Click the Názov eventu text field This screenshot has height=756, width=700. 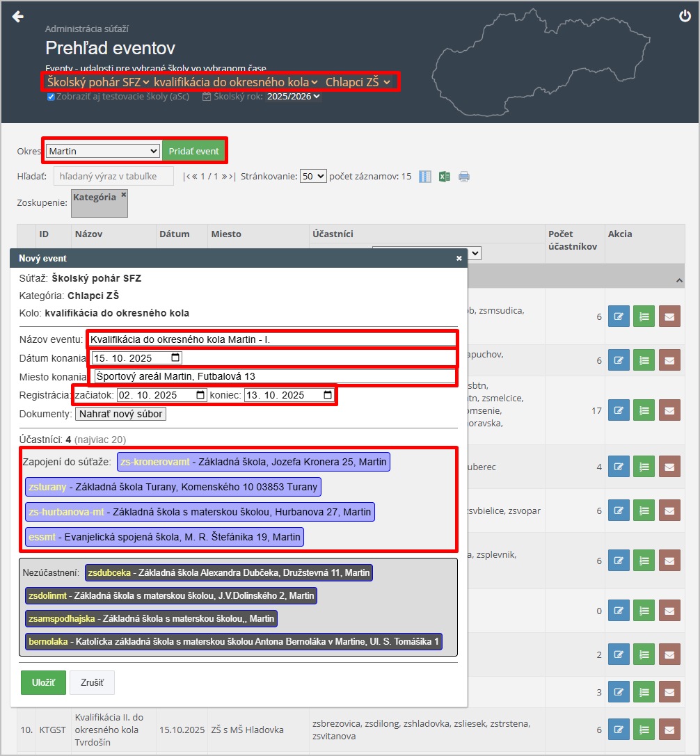271,339
